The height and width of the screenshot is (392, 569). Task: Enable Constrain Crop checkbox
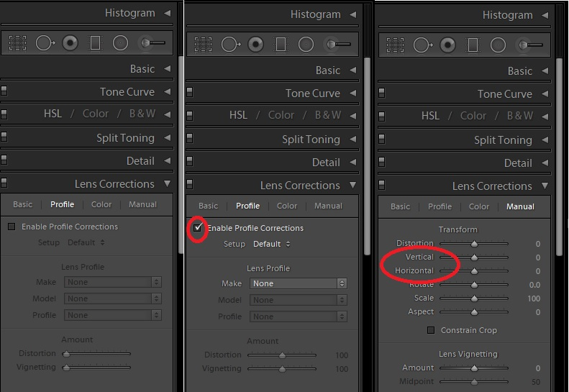tap(431, 330)
